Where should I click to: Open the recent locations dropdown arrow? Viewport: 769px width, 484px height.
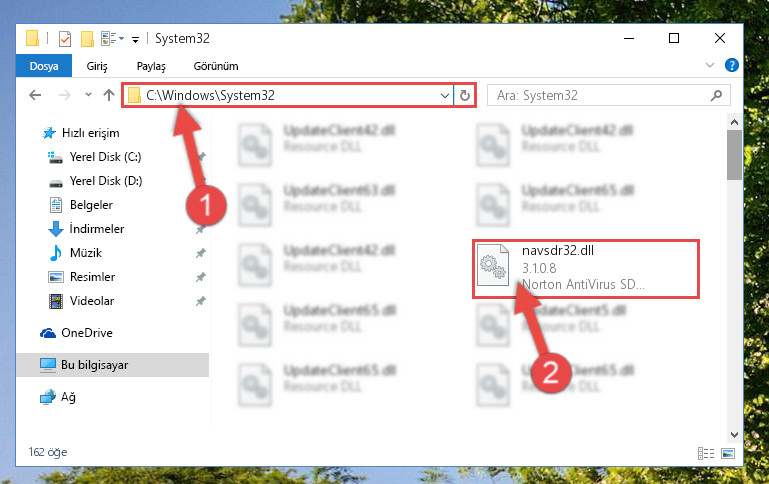(x=88, y=95)
